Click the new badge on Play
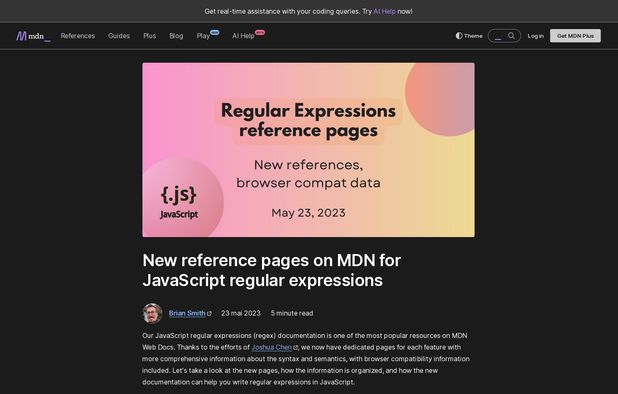The width and height of the screenshot is (618, 394). tap(215, 32)
